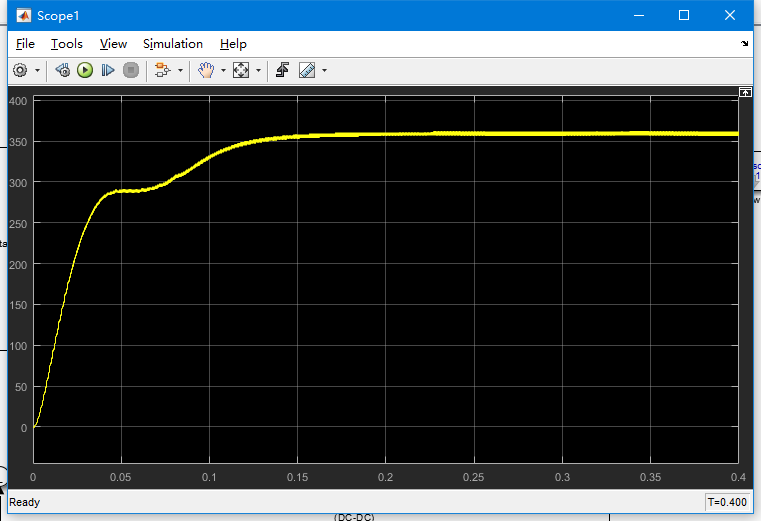Open the File menu
This screenshot has height=521, width=761.
click(25, 44)
